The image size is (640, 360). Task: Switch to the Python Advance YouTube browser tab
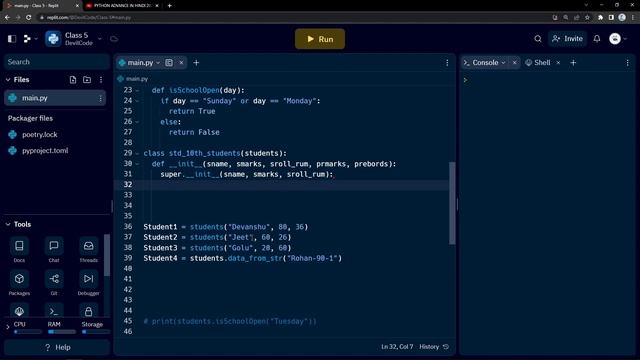122,6
